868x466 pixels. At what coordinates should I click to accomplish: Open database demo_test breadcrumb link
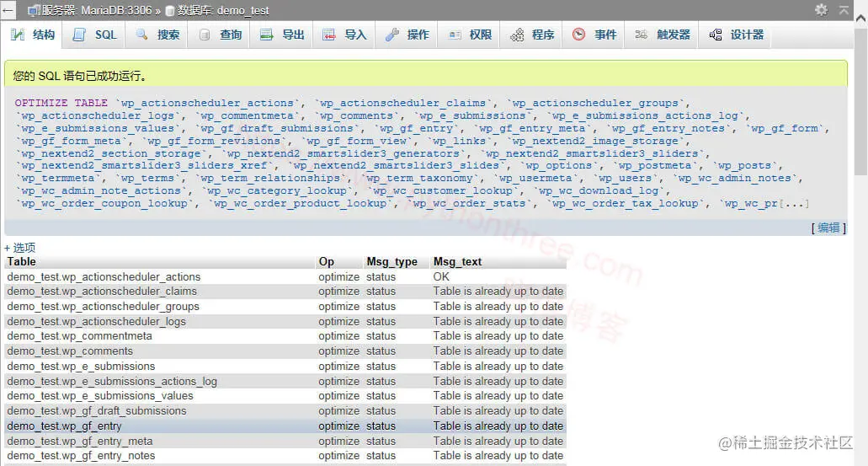pyautogui.click(x=223, y=10)
